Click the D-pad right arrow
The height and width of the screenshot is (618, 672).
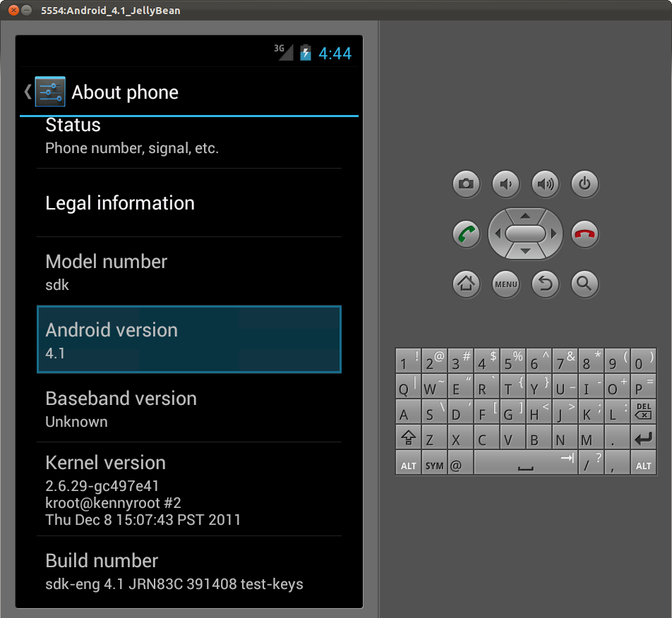point(553,234)
